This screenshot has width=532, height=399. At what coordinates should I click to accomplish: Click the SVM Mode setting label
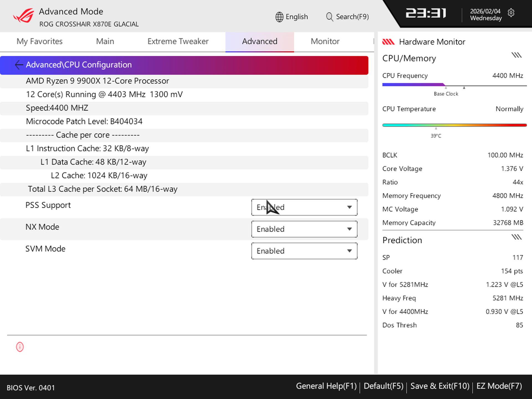(x=45, y=249)
